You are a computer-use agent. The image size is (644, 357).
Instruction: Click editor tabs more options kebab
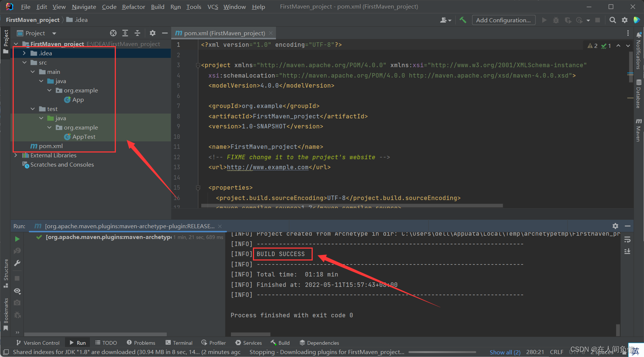click(628, 33)
